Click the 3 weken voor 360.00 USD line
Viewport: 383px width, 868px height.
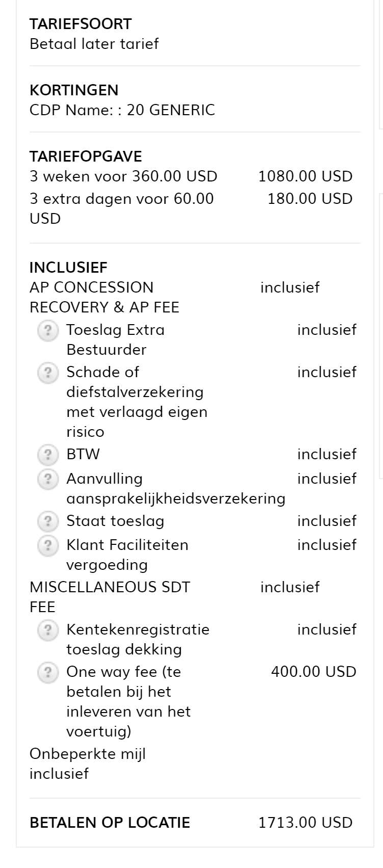pos(123,176)
